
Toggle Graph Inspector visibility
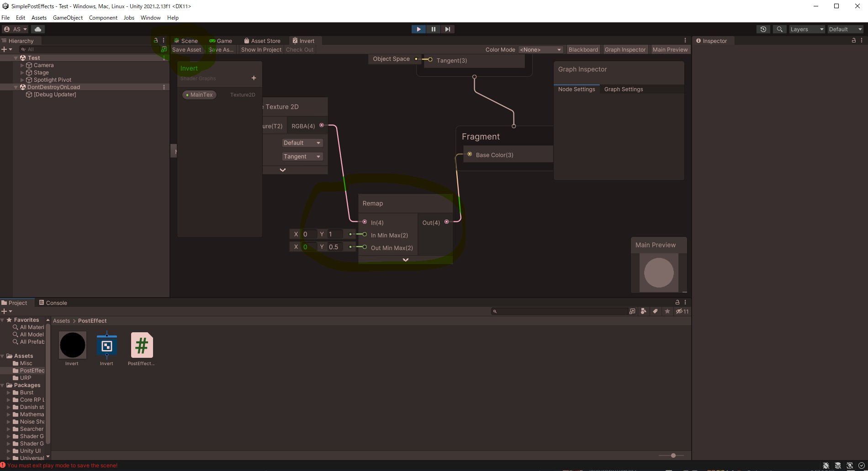(x=625, y=50)
